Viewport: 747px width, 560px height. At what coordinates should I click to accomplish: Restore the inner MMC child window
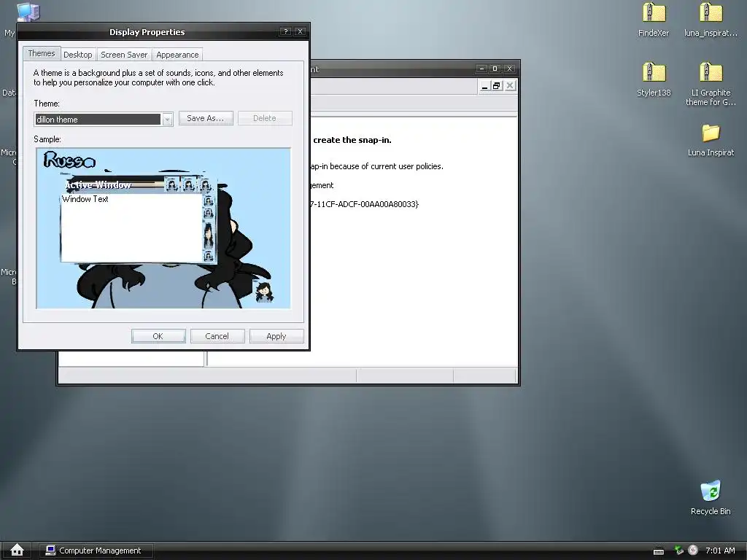tap(497, 86)
